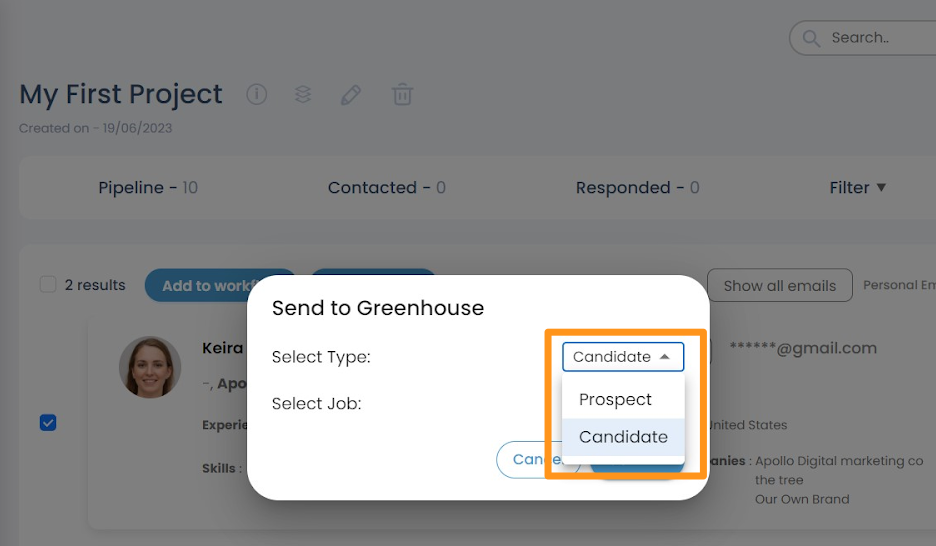The image size is (936, 546).
Task: Click the search magnifier icon
Action: pyautogui.click(x=811, y=38)
